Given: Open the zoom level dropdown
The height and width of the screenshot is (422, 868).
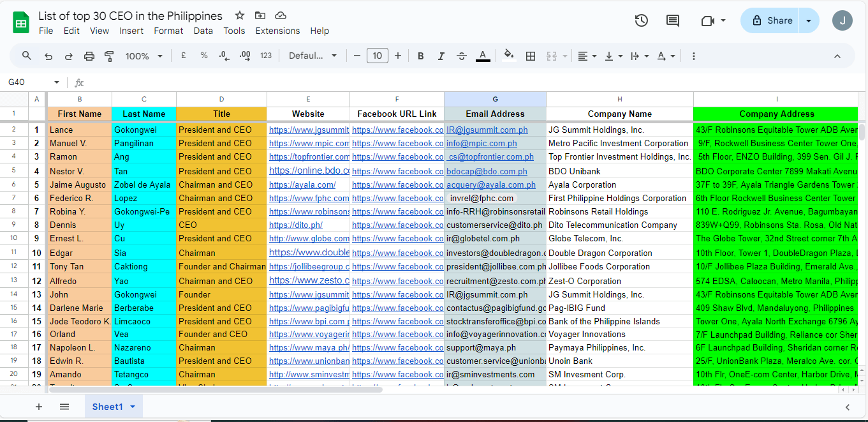Looking at the screenshot, I should [x=145, y=56].
